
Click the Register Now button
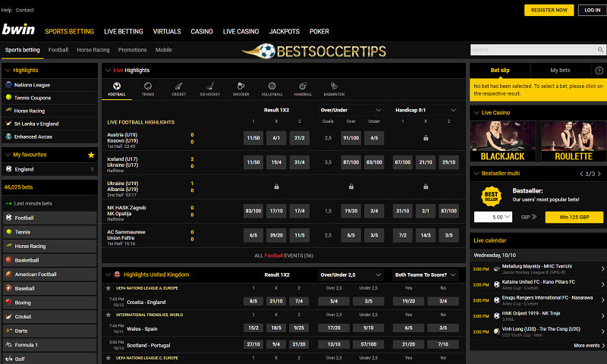pyautogui.click(x=549, y=10)
